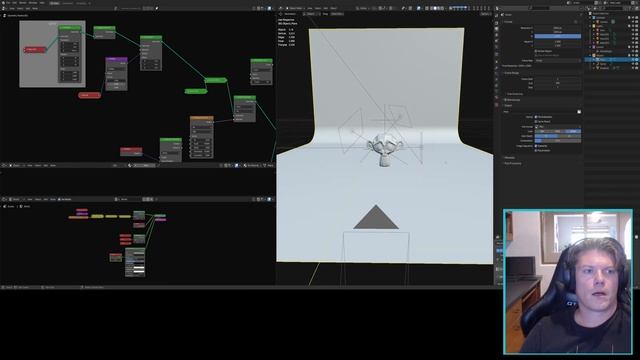Toggle overlays in the geometry node editor header
Viewport: 640px width, 360px height.
click(x=269, y=8)
